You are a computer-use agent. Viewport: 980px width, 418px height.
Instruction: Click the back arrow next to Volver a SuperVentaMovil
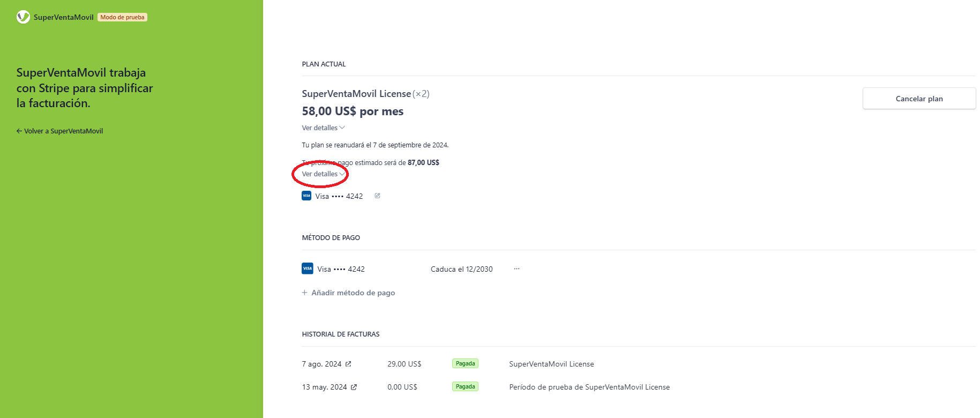(x=19, y=131)
